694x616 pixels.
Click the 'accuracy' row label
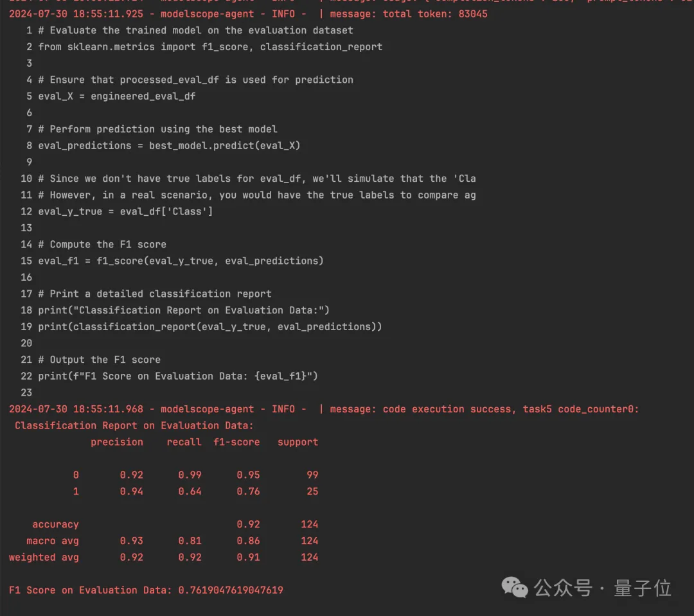click(x=55, y=524)
